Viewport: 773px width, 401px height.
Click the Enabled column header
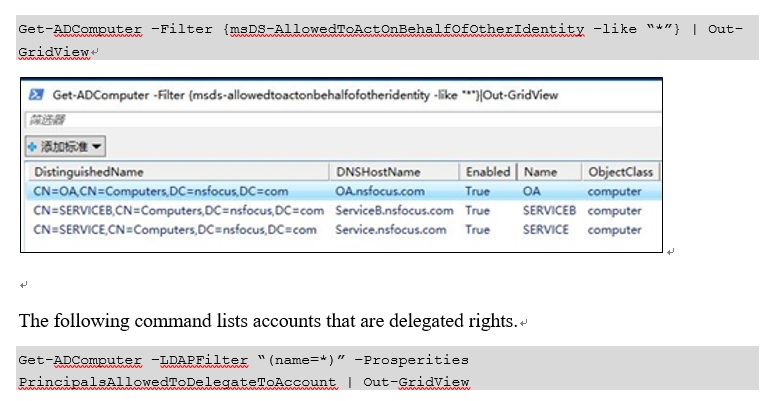[487, 172]
